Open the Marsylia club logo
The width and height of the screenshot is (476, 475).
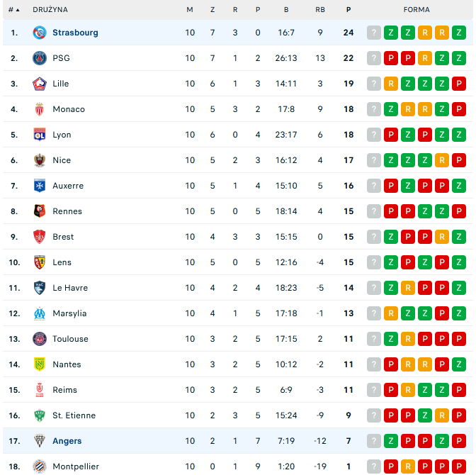pyautogui.click(x=40, y=313)
